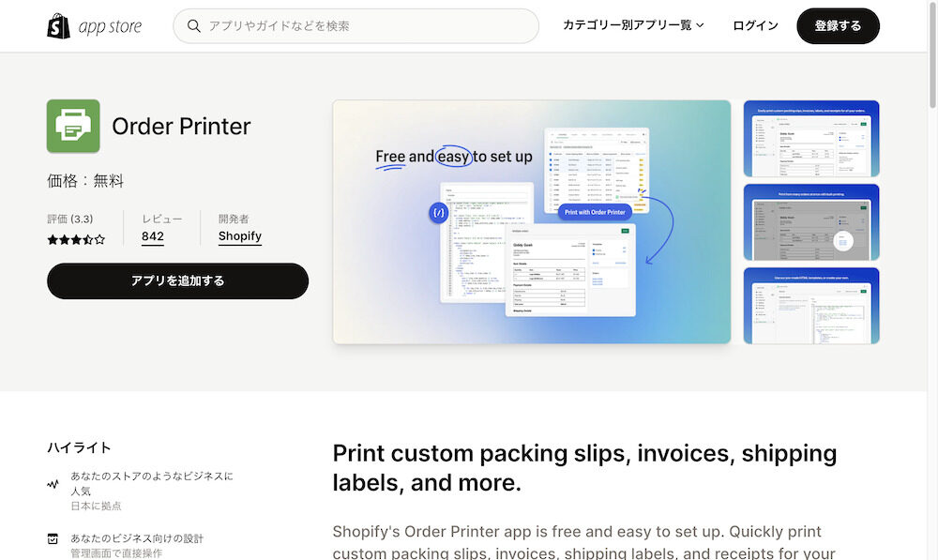The height and width of the screenshot is (560, 938).
Task: Open the ログイン link
Action: tap(755, 25)
